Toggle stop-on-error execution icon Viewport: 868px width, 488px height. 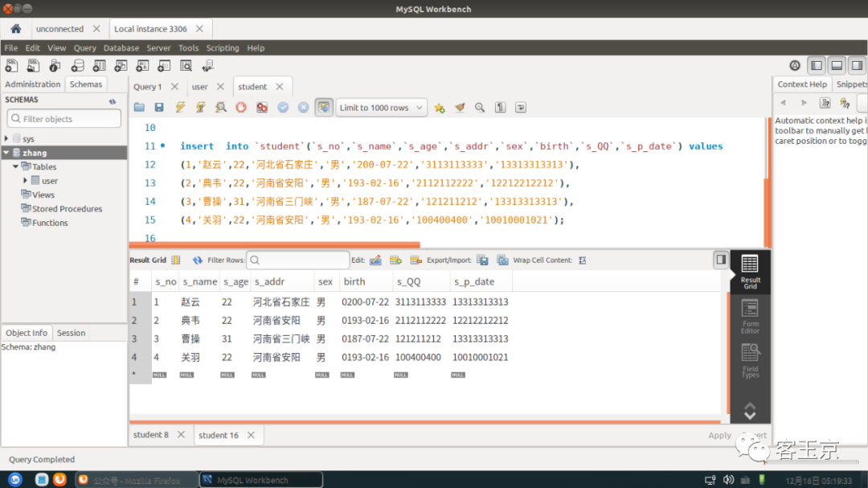[x=262, y=108]
